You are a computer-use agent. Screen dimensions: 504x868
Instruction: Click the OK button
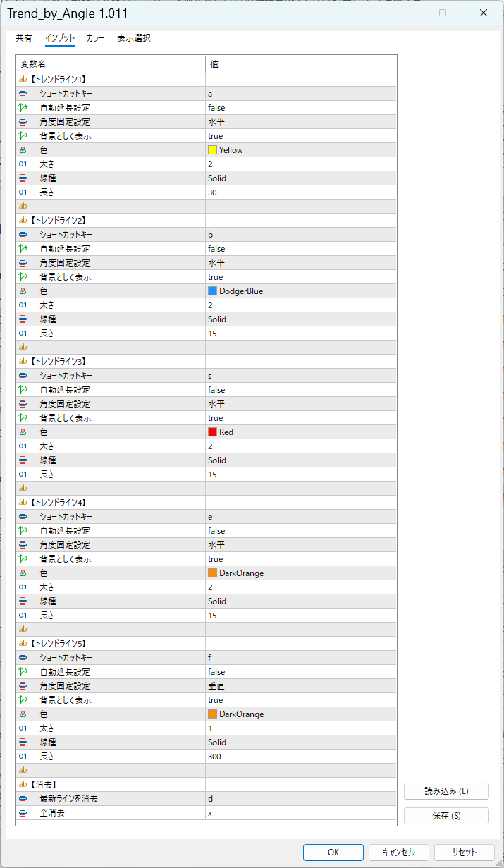click(333, 852)
